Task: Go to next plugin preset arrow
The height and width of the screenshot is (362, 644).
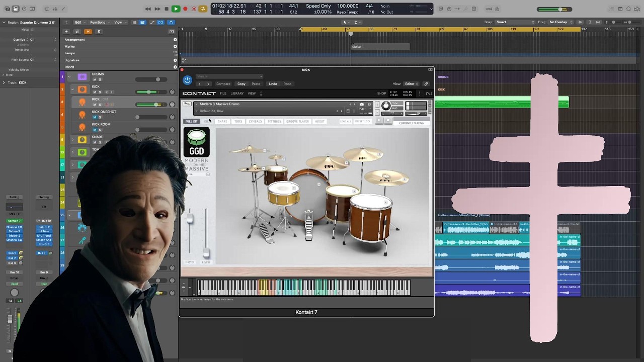Action: tap(208, 84)
